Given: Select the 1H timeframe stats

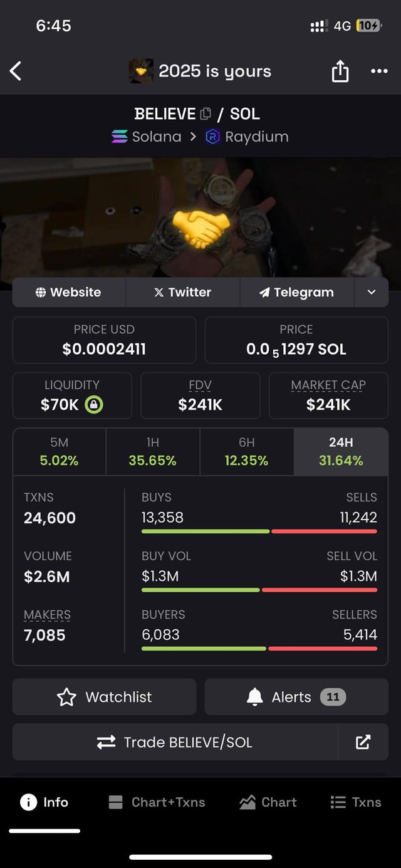Looking at the screenshot, I should (152, 452).
